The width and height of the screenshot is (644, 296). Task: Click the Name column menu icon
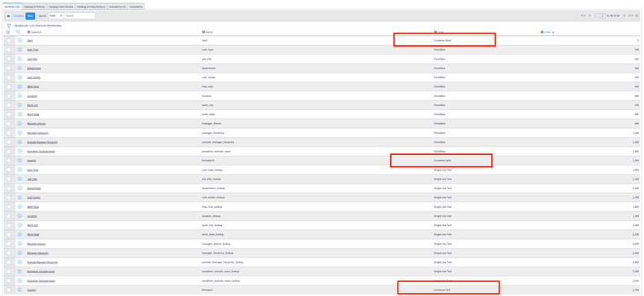pyautogui.click(x=204, y=32)
